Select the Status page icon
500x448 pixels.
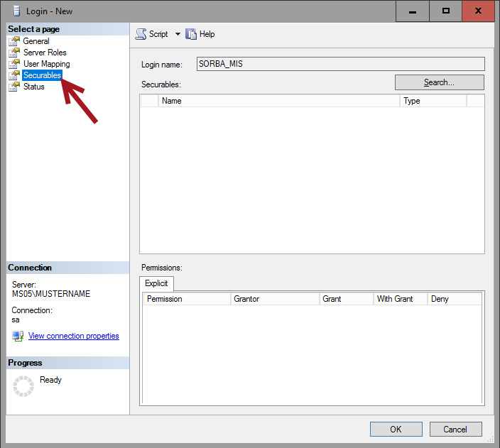click(14, 87)
